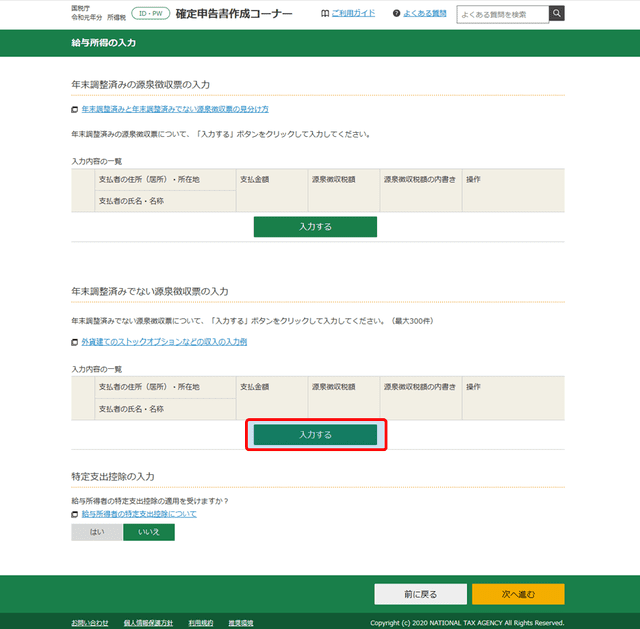Click the ID・PW badge in header
This screenshot has height=629, width=640.
click(x=151, y=13)
